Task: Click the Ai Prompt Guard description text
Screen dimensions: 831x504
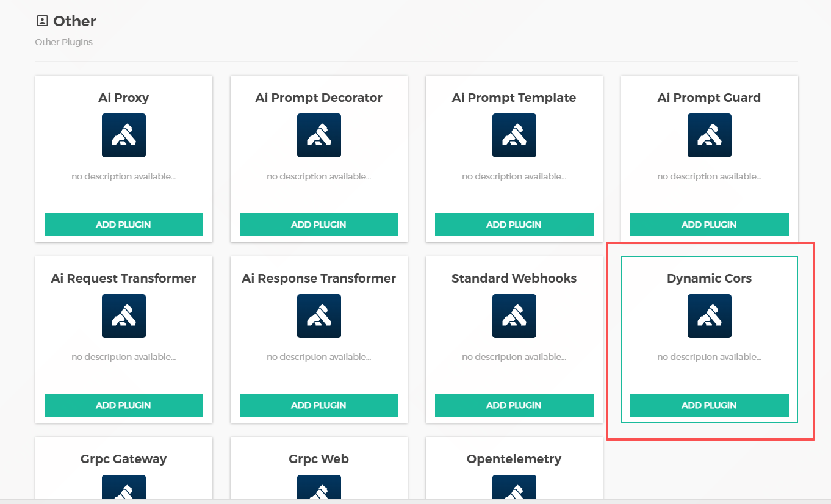Action: (x=710, y=176)
